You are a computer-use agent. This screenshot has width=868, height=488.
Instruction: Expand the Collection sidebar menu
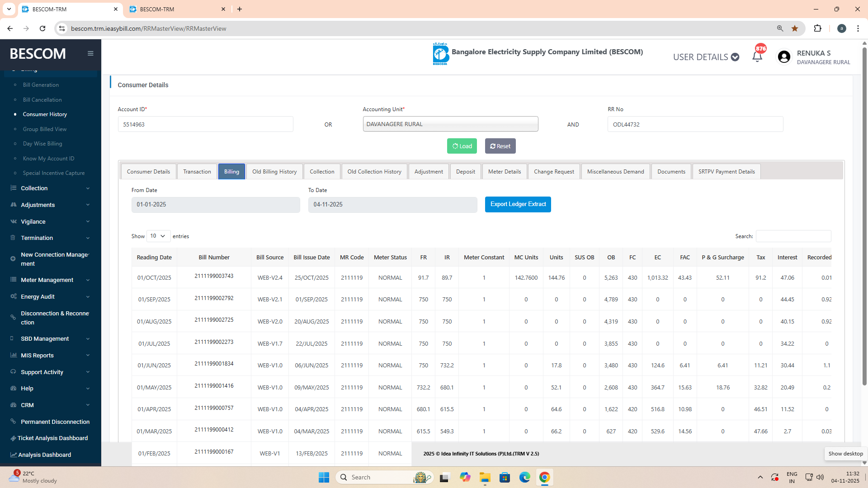click(51, 188)
